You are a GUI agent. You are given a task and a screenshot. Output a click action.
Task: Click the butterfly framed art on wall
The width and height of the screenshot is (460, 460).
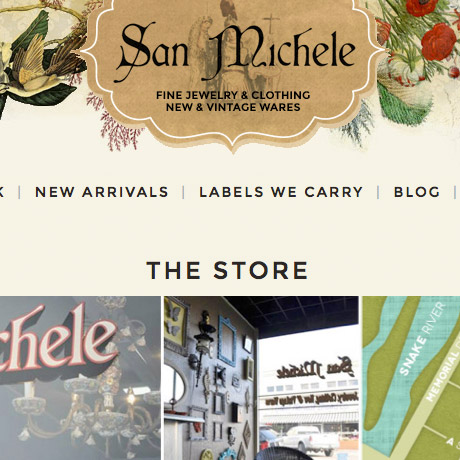[176, 322]
